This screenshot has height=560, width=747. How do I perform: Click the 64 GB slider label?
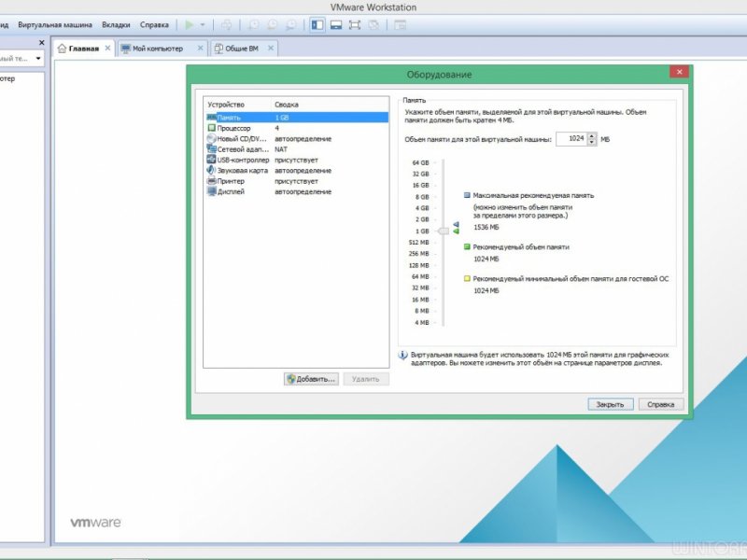(421, 162)
